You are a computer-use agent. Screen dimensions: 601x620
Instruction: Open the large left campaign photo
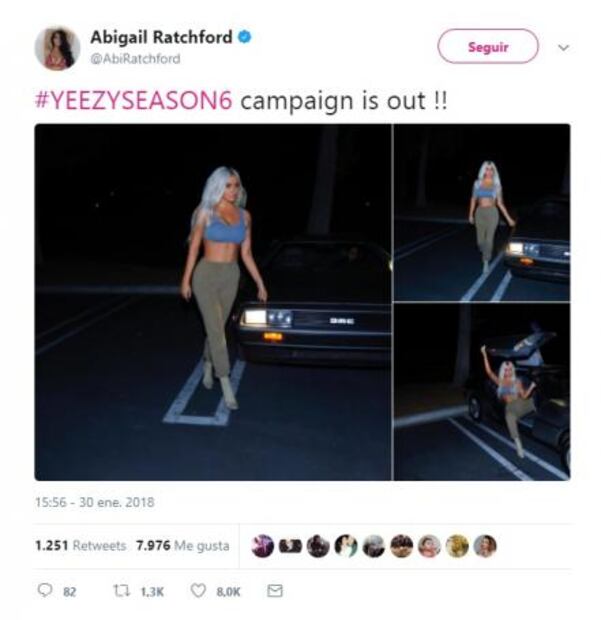(213, 302)
